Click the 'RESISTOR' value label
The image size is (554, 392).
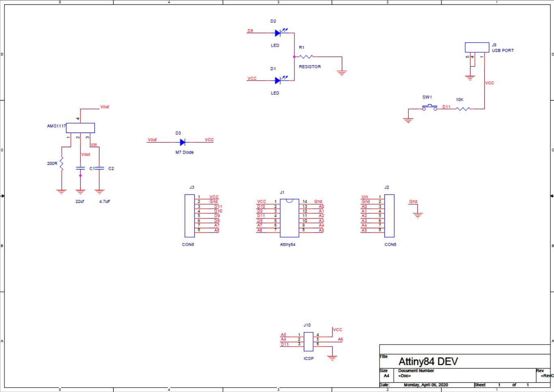pos(310,67)
